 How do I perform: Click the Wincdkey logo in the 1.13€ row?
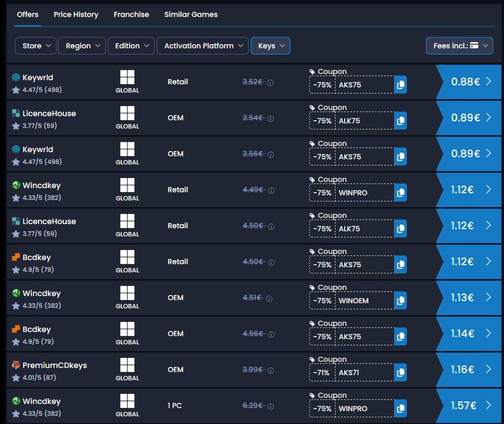(x=16, y=293)
